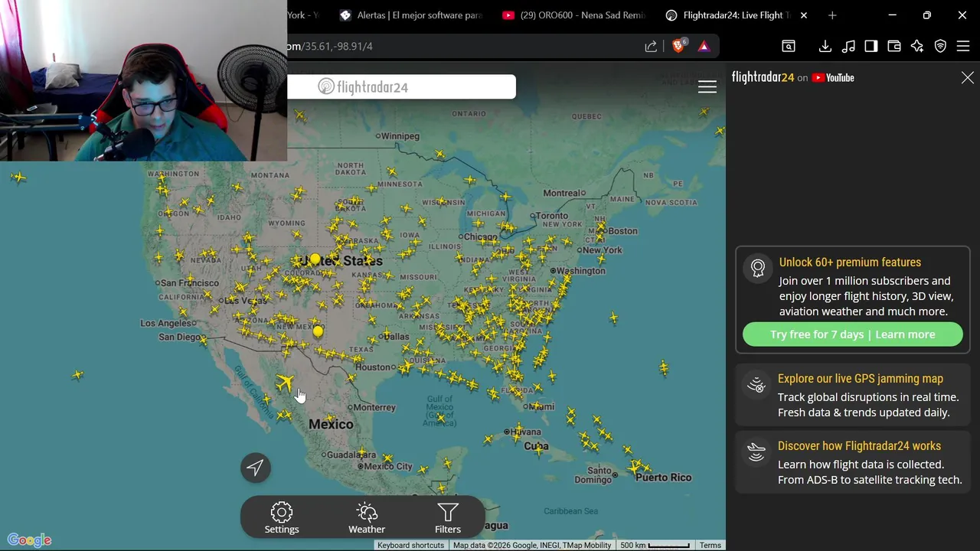Click the GPS jamming plane icon

[x=756, y=385]
